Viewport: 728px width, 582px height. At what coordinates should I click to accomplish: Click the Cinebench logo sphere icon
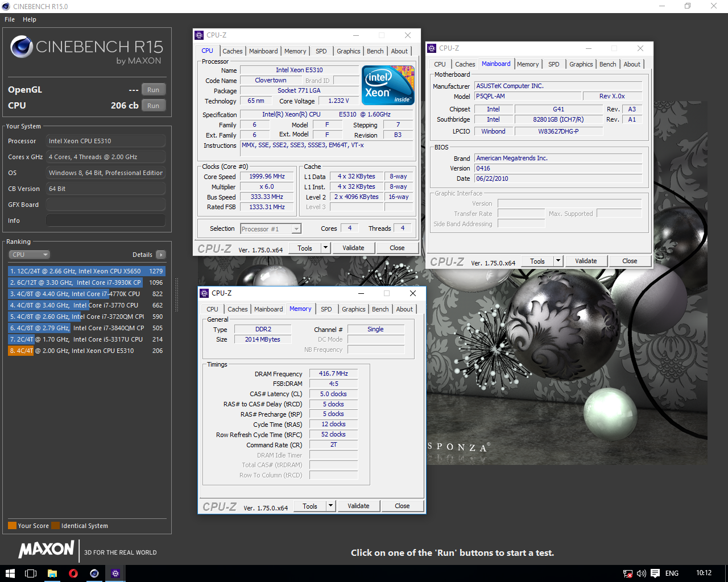pos(22,47)
